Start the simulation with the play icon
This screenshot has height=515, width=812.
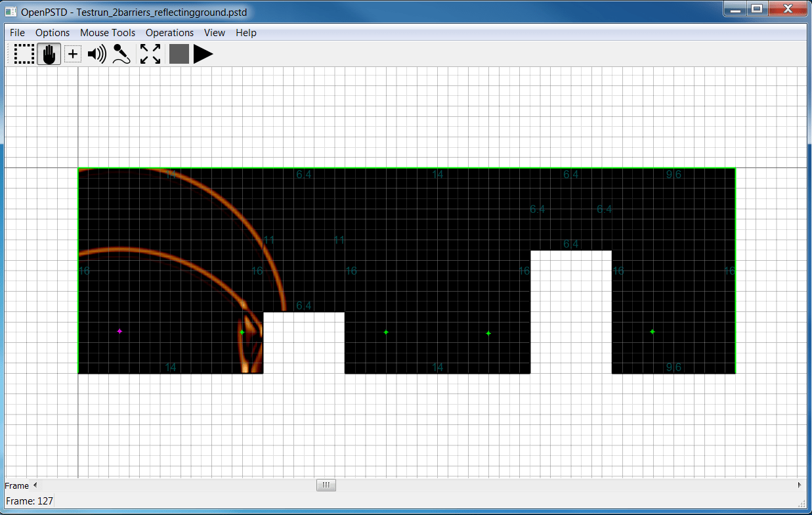click(x=203, y=54)
